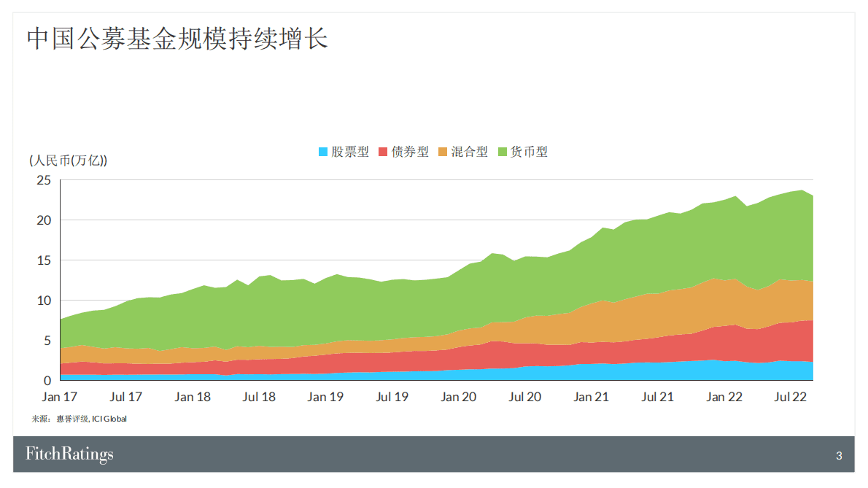The width and height of the screenshot is (868, 488).
Task: Click the 来源 footnote text
Action: tap(41, 418)
